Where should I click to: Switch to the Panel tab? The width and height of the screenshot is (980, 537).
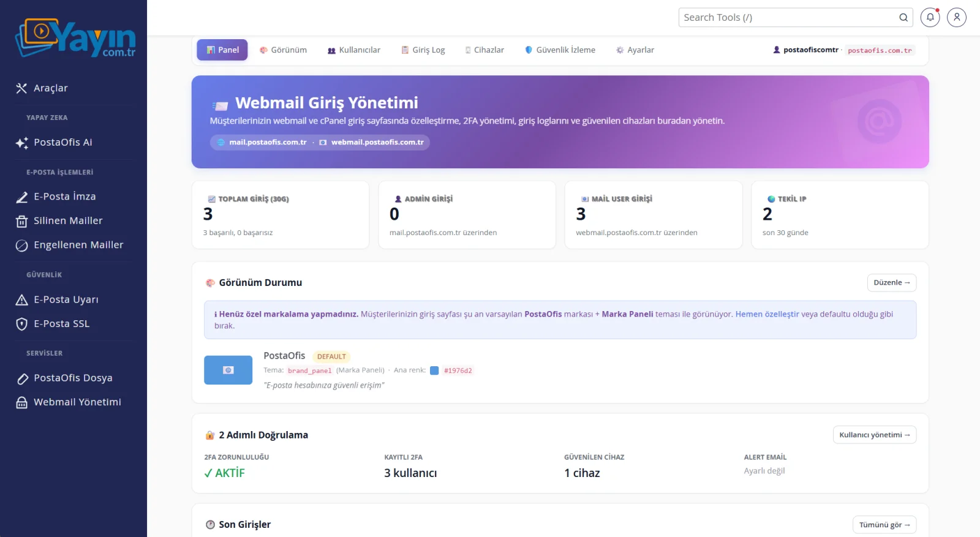tap(222, 50)
